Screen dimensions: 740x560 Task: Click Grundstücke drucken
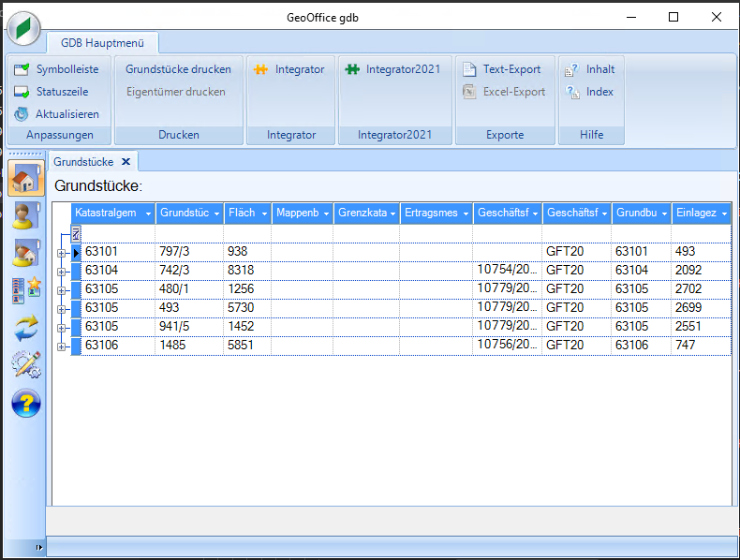coord(178,69)
